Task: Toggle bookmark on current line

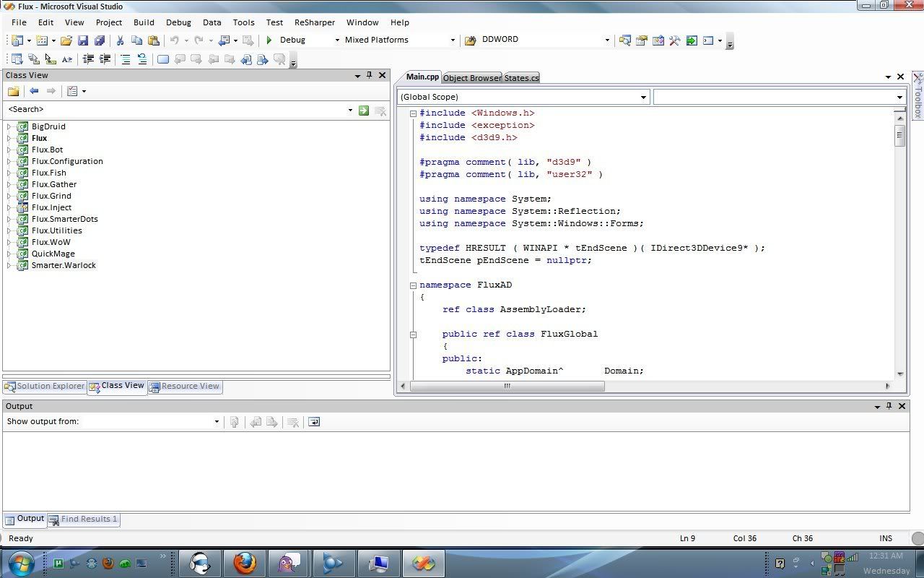Action: (163, 59)
